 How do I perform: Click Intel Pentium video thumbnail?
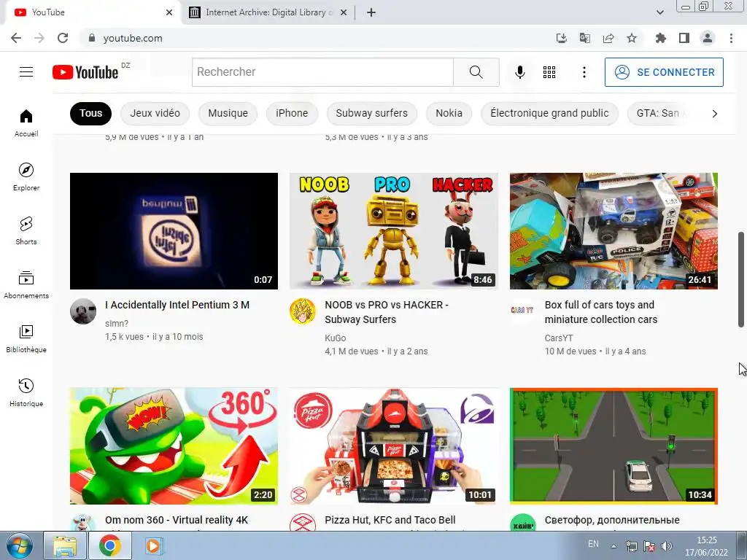click(x=174, y=231)
